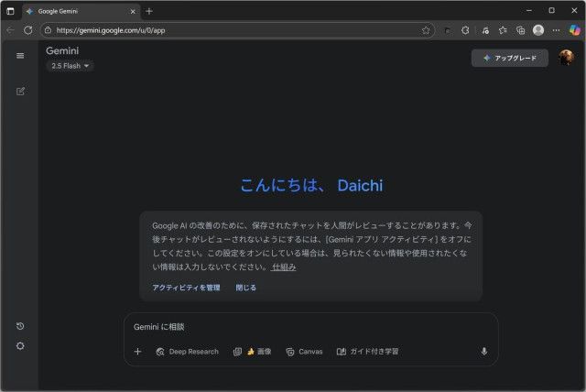Select the Google Gemini browser tab
586x392 pixels.
coord(81,12)
